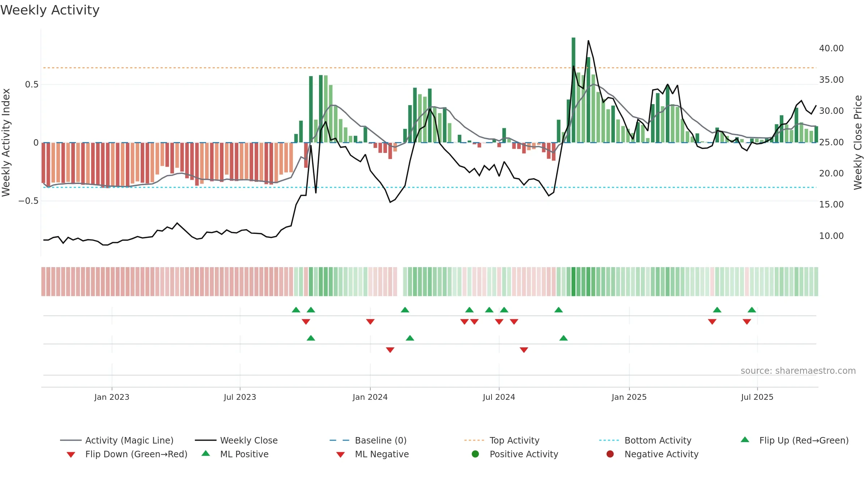
Task: Click the Negative Activity red circle icon
Action: [x=610, y=454]
